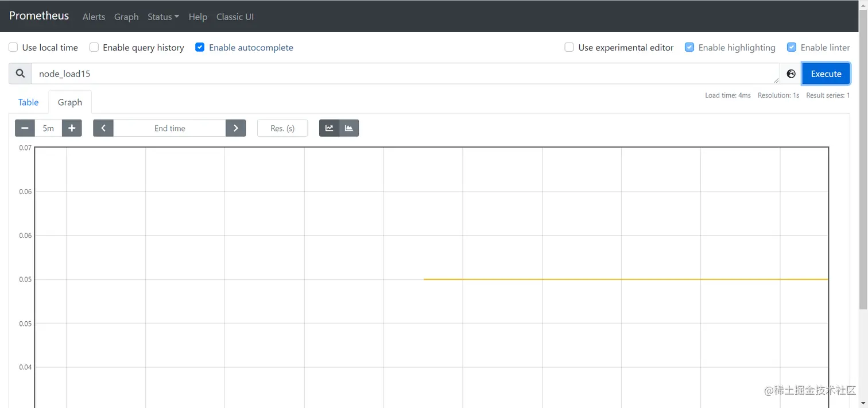Click the 5m range input field

(x=48, y=128)
